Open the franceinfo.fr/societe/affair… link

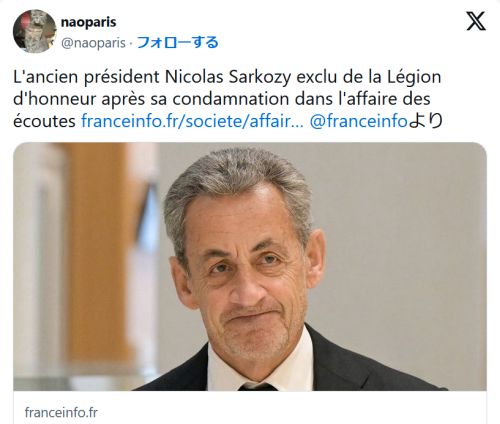(x=192, y=121)
